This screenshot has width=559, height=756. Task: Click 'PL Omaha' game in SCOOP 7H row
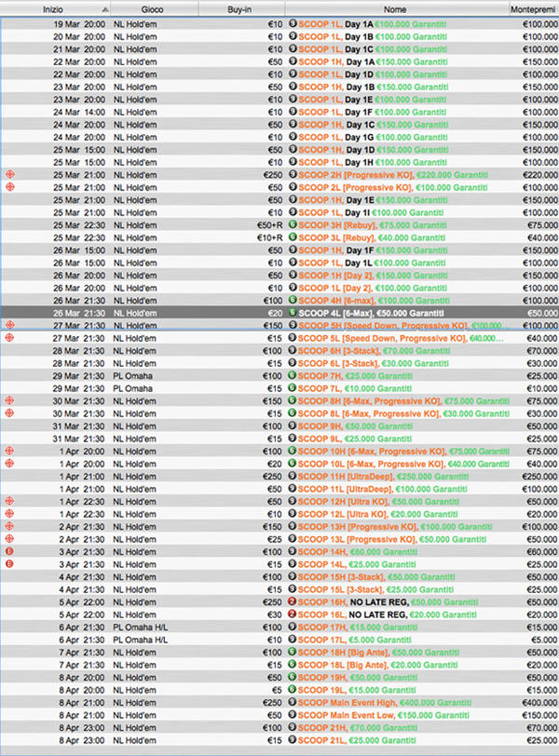tap(132, 376)
